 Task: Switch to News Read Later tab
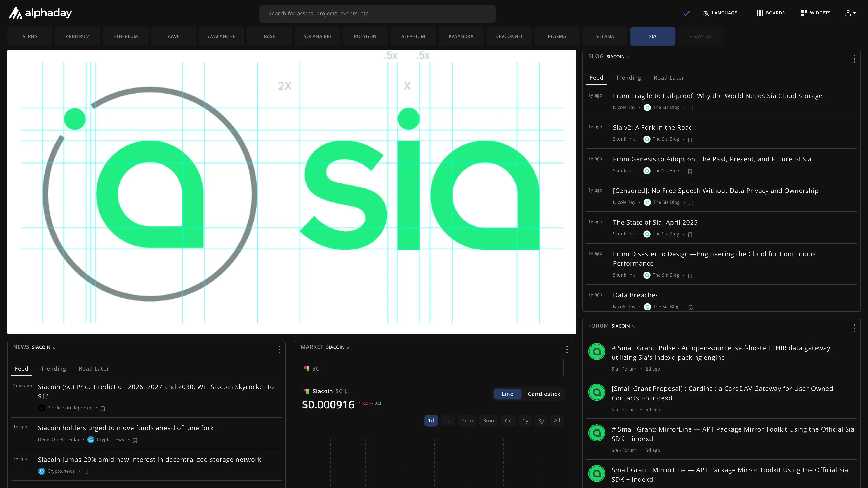pyautogui.click(x=94, y=369)
